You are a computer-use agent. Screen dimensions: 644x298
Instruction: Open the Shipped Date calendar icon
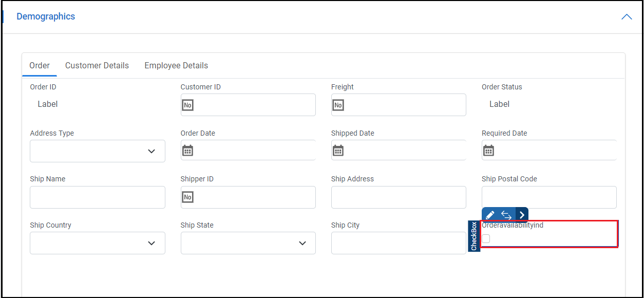[x=338, y=151]
